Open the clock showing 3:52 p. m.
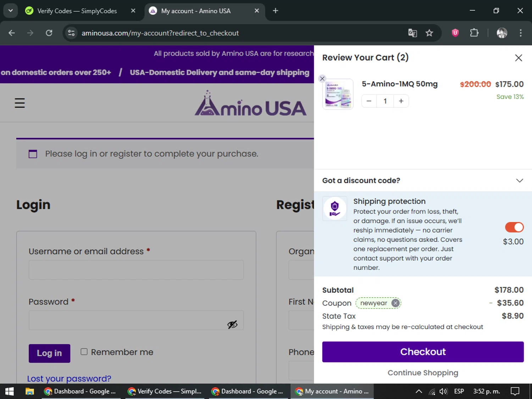The image size is (532, 399). click(487, 391)
